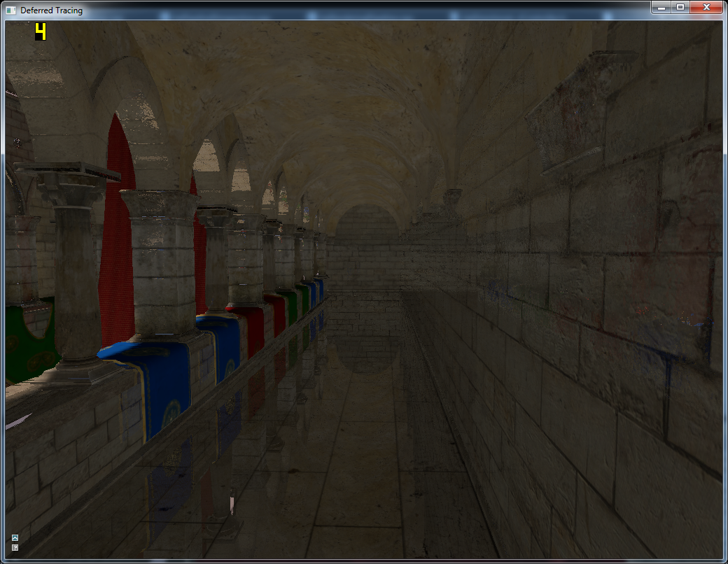The width and height of the screenshot is (728, 564).
Task: Minimize the Deferred Tracing window
Action: [x=661, y=7]
